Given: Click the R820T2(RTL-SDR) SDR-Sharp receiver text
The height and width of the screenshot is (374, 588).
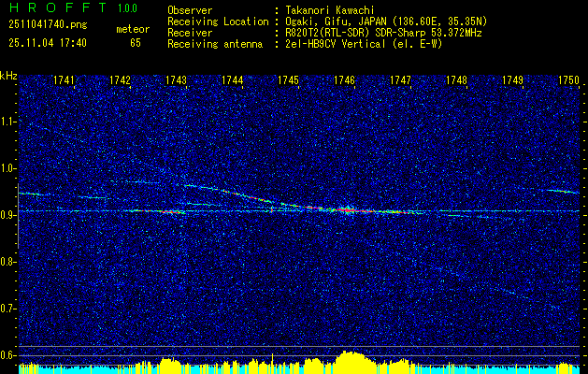Looking at the screenshot, I should [383, 33].
